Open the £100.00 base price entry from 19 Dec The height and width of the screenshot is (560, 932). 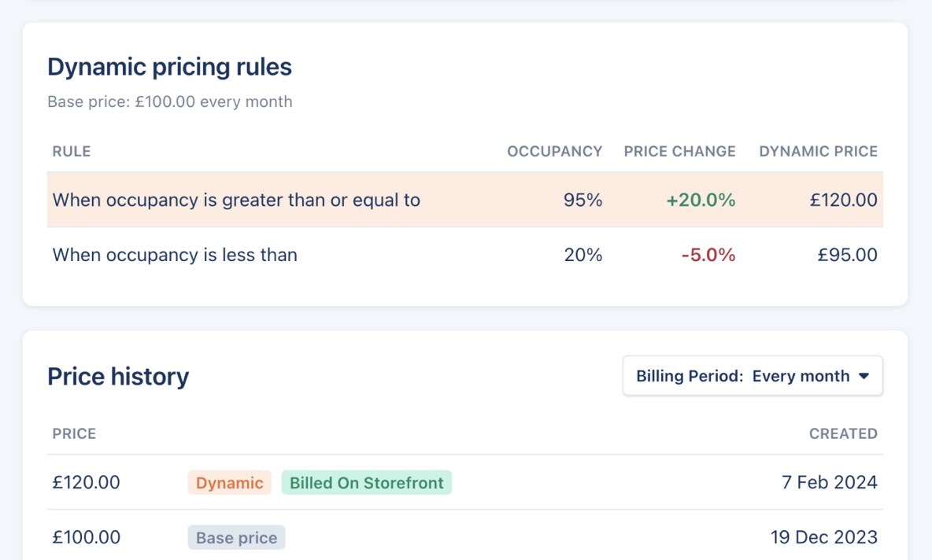(86, 537)
